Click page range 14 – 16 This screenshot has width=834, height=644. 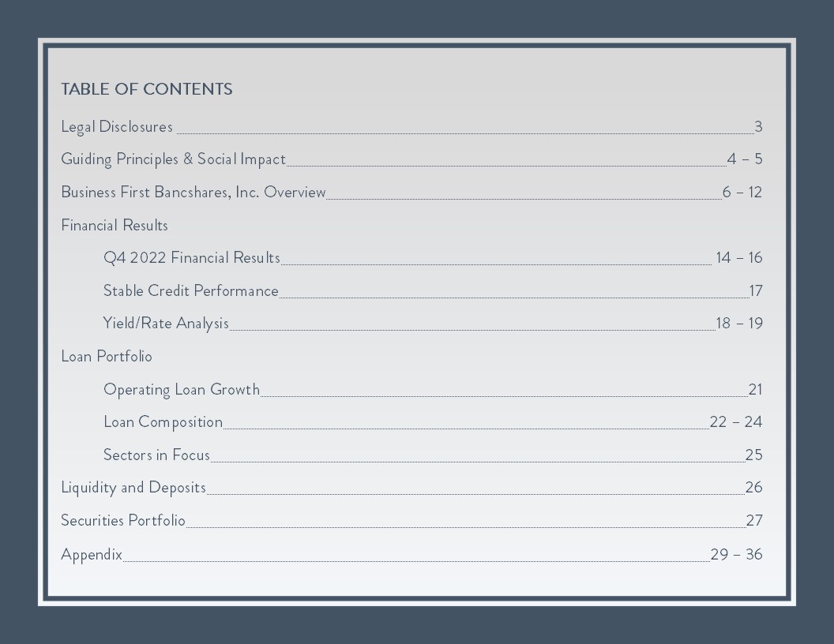tap(738, 258)
